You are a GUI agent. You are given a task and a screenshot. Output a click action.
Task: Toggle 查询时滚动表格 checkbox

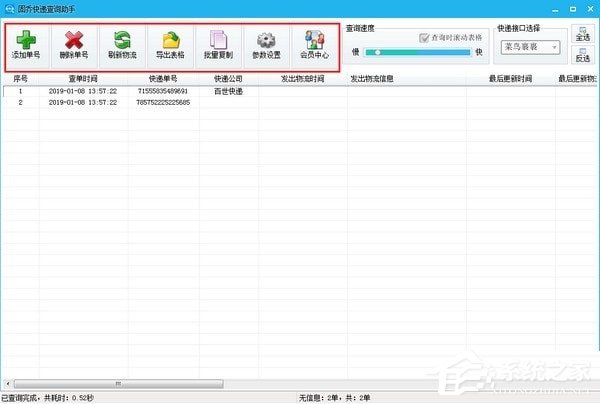(x=424, y=38)
